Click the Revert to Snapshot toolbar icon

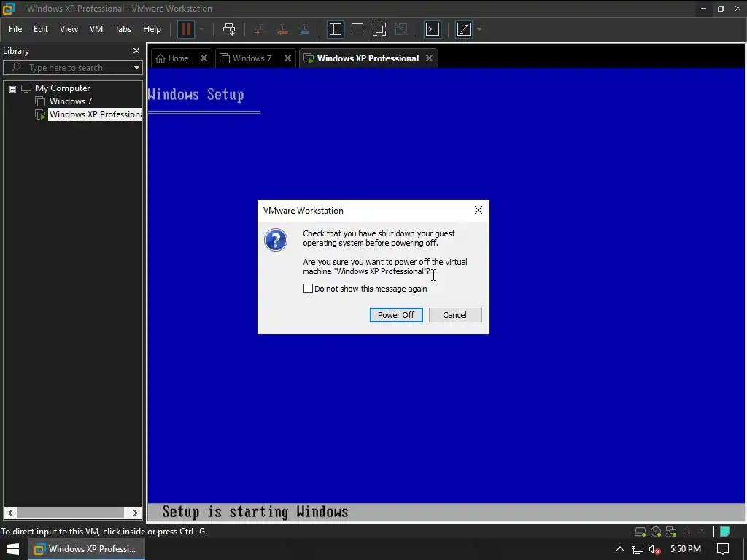coord(282,29)
